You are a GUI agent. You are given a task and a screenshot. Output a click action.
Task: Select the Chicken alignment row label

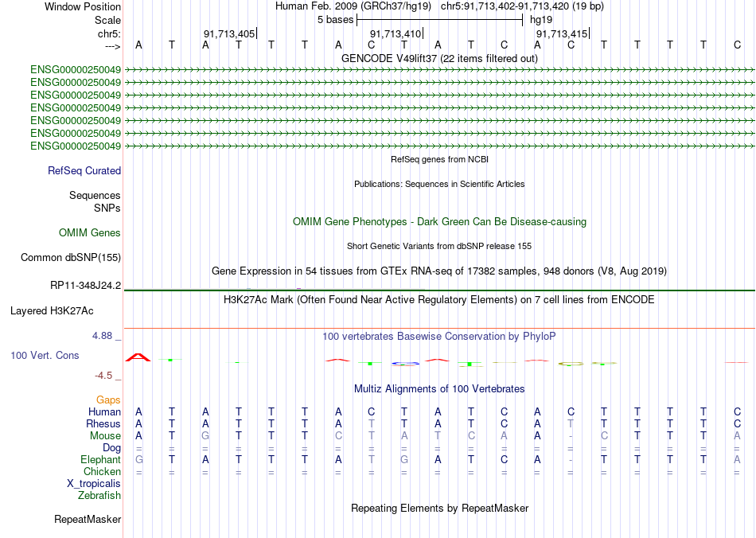coord(102,471)
